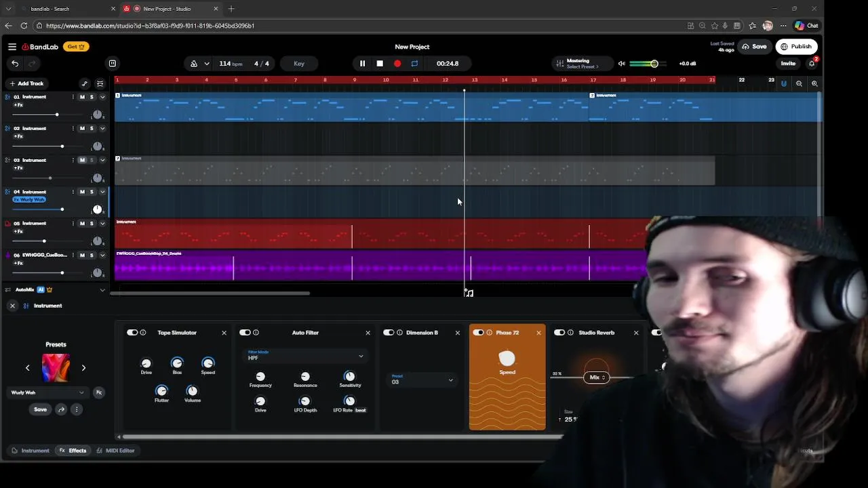
Task: Click the undo arrow icon
Action: click(15, 64)
